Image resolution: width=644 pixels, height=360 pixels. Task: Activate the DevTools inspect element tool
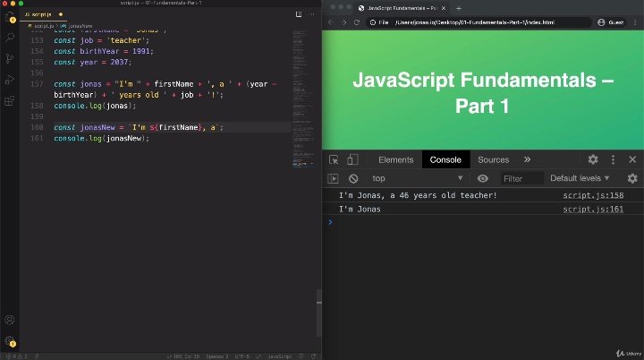[x=334, y=159]
